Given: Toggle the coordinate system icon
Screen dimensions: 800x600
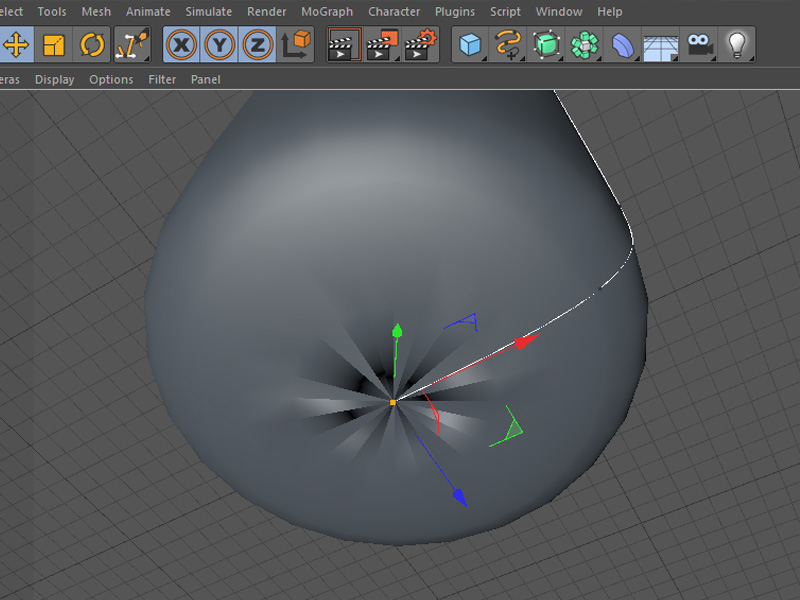Looking at the screenshot, I should point(296,45).
